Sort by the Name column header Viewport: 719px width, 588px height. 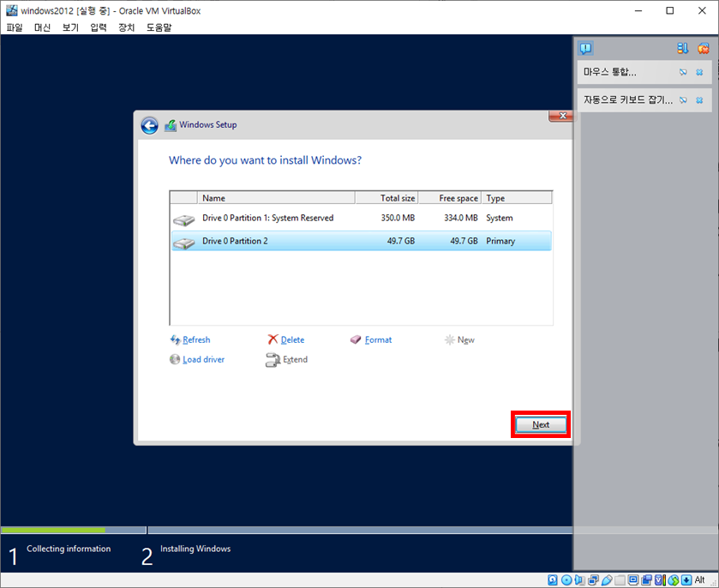276,198
